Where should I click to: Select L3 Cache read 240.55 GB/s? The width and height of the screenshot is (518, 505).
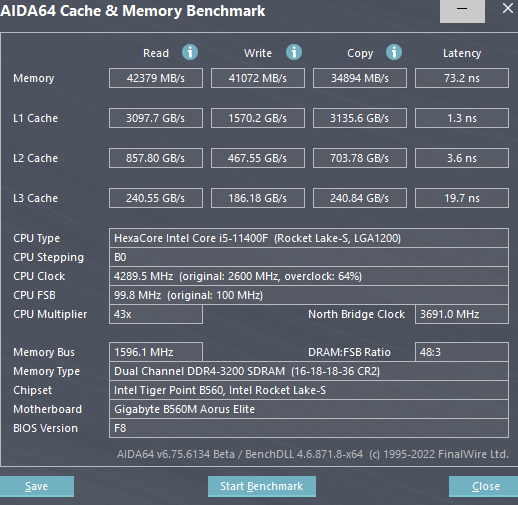point(156,198)
